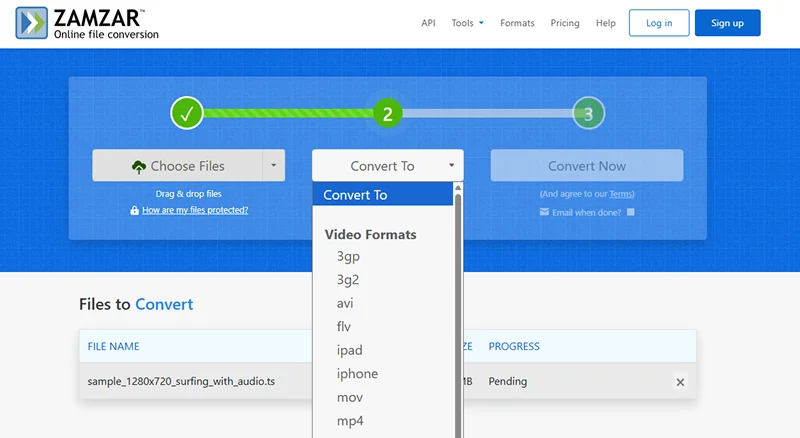Click the Choose Files button
This screenshot has height=438, width=800.
178,165
